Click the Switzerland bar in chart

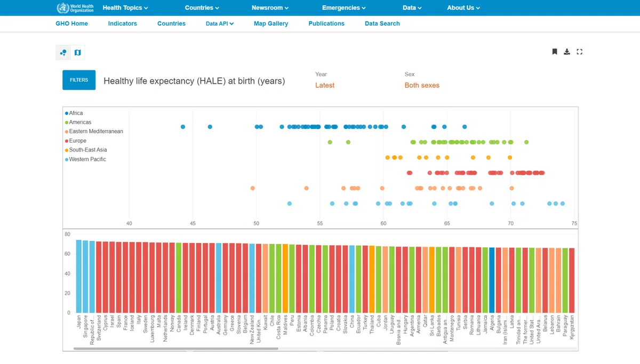(x=99, y=277)
